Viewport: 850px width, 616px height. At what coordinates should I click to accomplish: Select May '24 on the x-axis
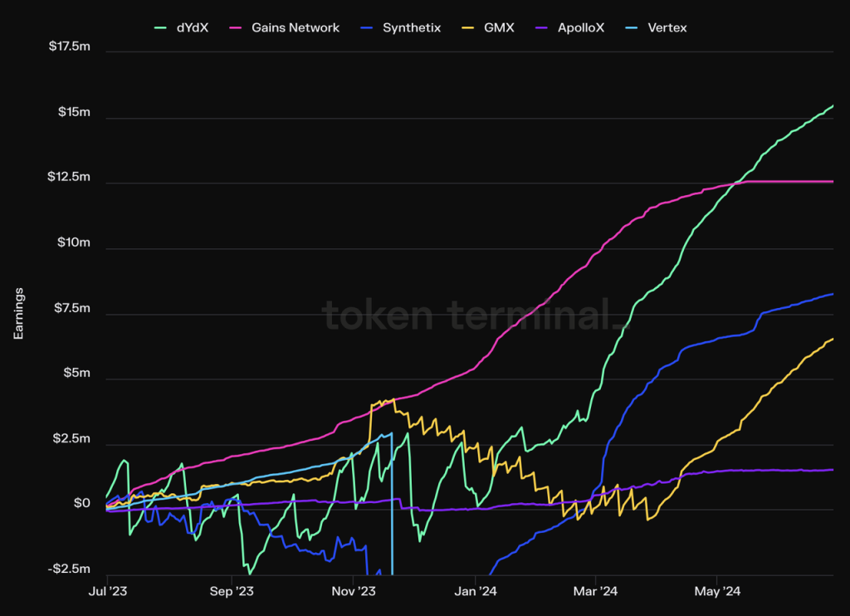tap(718, 591)
